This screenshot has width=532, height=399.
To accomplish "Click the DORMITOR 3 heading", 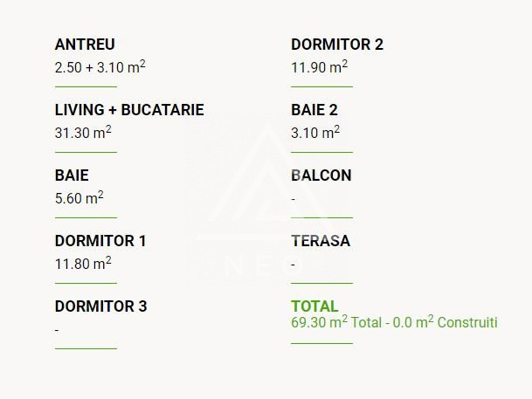I will [x=100, y=306].
